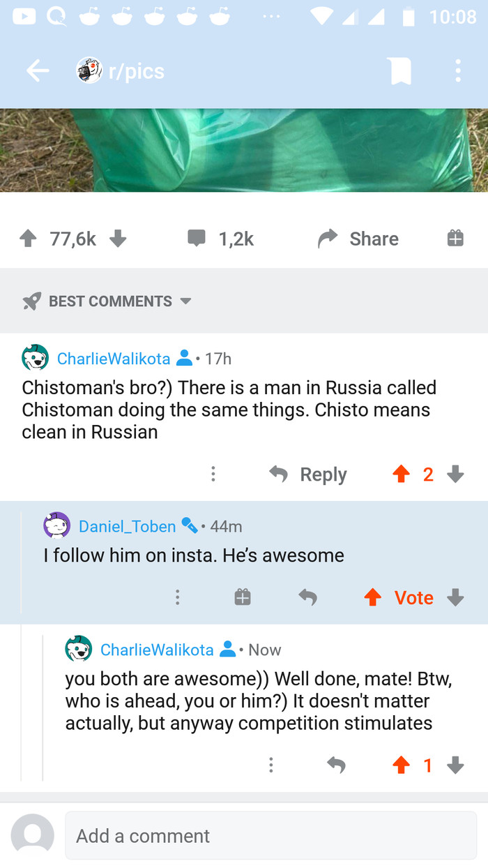Share the post

(358, 239)
